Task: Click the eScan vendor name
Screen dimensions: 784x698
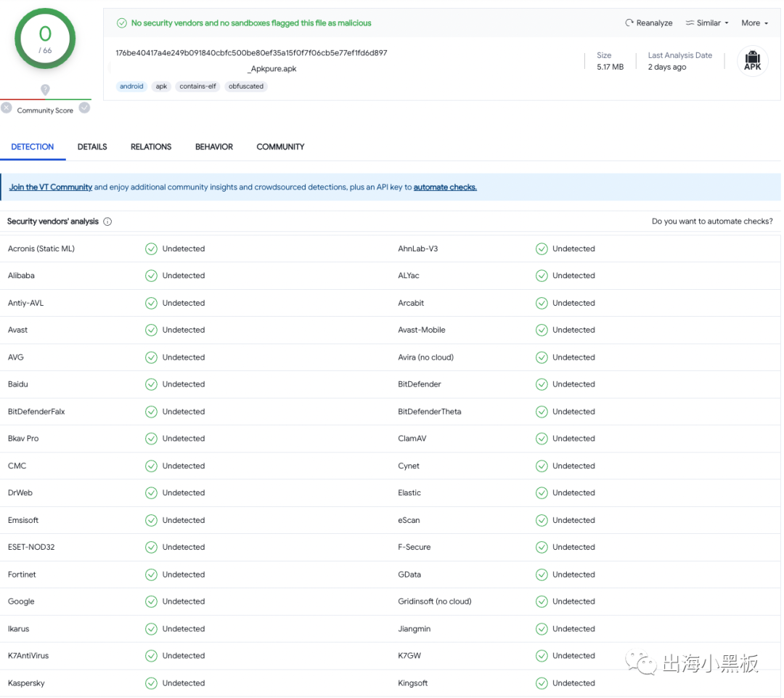Action: coord(409,520)
